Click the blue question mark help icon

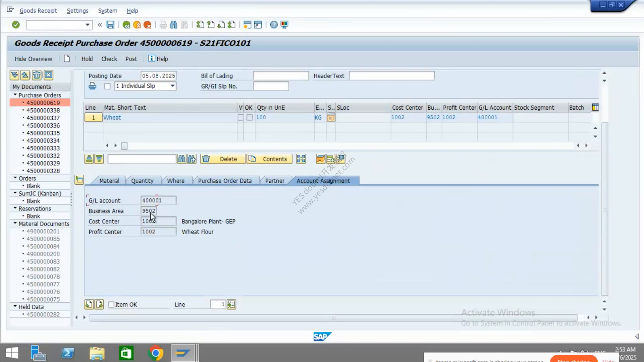[274, 24]
